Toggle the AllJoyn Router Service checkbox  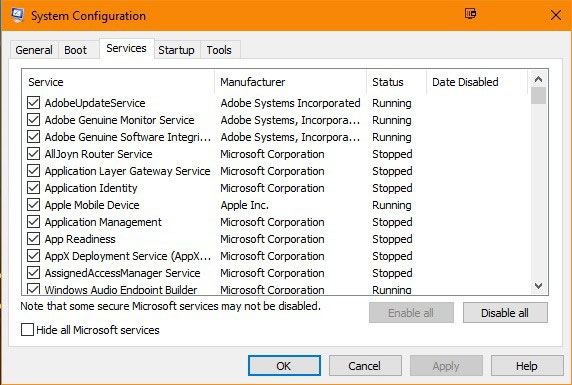(x=34, y=154)
